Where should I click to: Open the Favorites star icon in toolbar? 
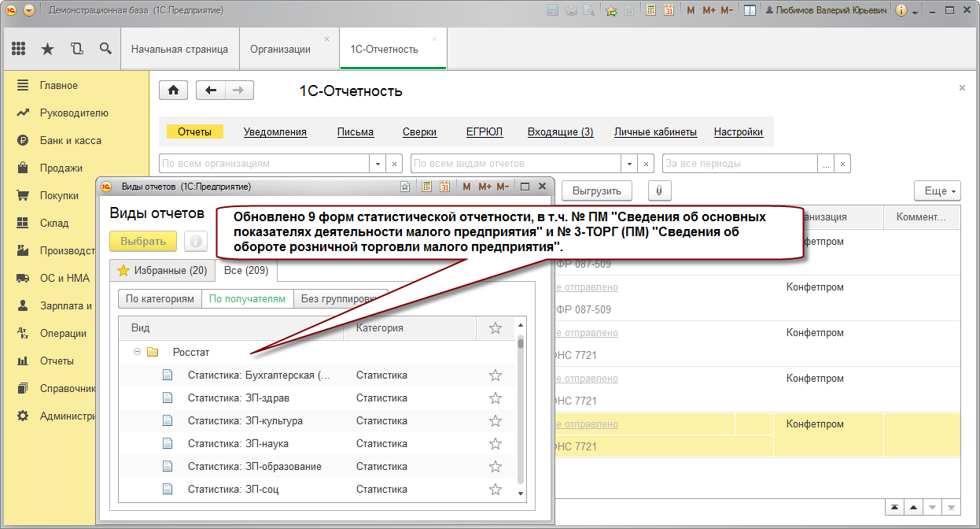47,49
